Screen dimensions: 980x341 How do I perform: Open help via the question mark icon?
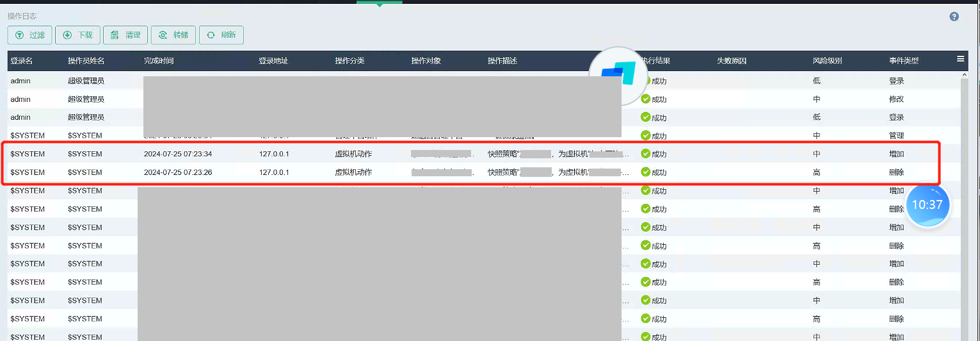coord(954,17)
